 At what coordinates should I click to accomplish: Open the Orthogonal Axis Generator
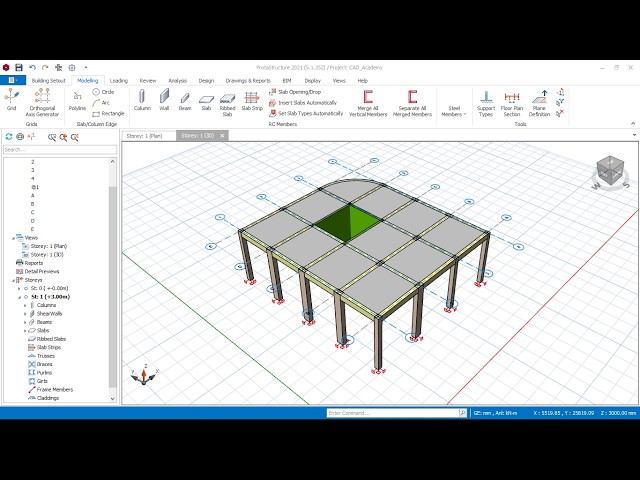(42, 102)
